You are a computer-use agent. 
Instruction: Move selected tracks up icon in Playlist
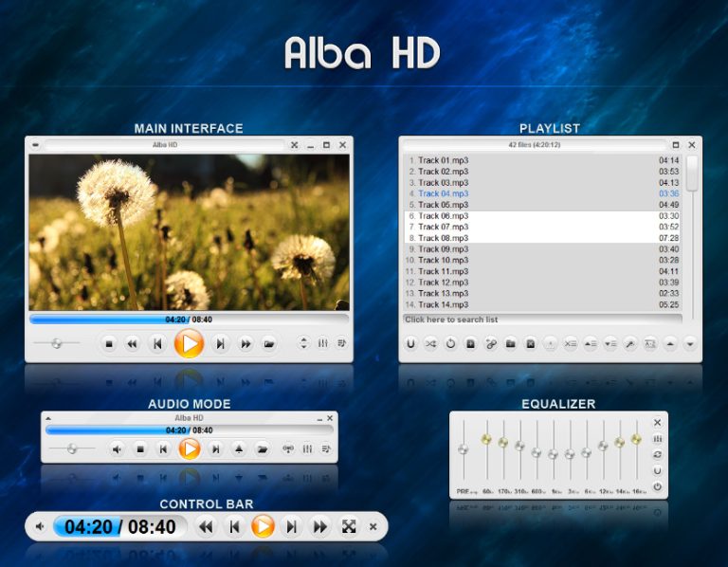pos(591,343)
